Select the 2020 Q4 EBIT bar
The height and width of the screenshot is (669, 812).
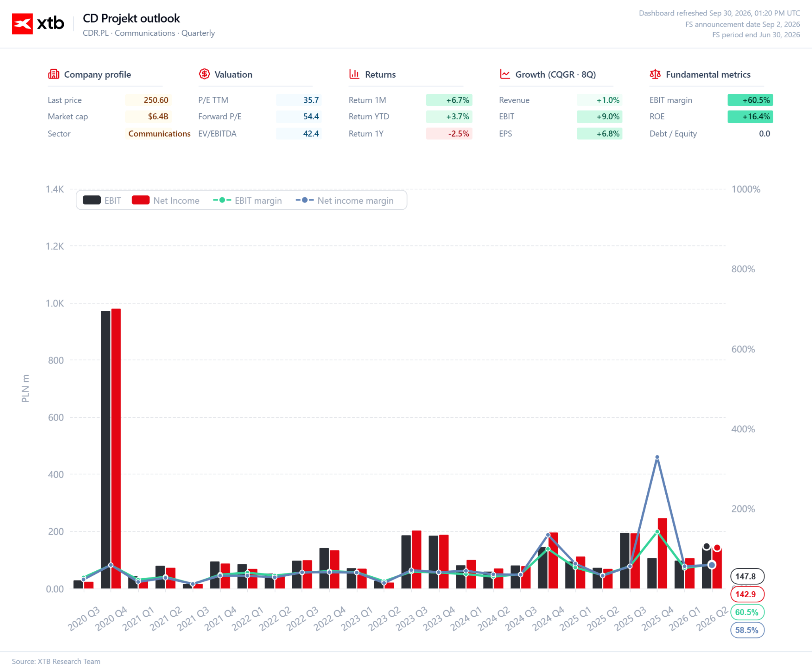[x=105, y=449]
